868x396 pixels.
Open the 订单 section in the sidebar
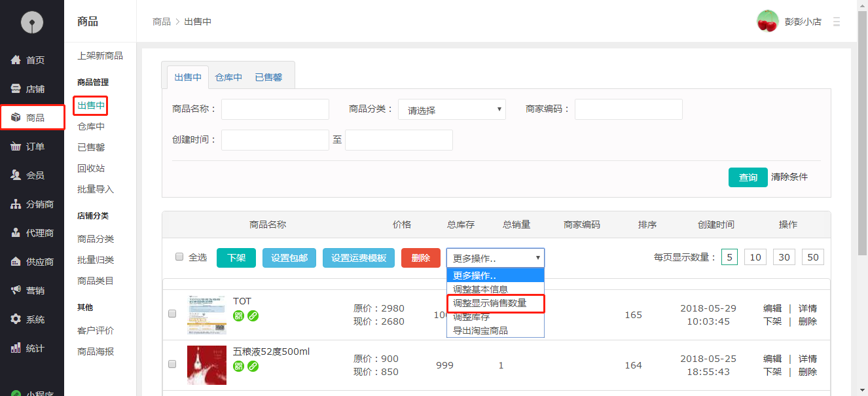(32, 146)
